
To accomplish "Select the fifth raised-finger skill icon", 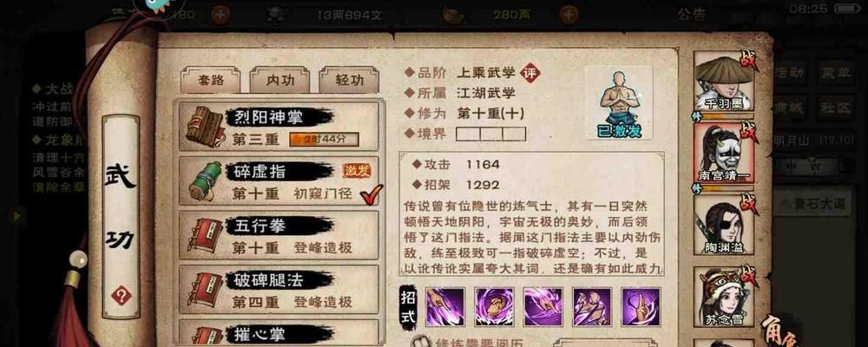I will tap(641, 306).
